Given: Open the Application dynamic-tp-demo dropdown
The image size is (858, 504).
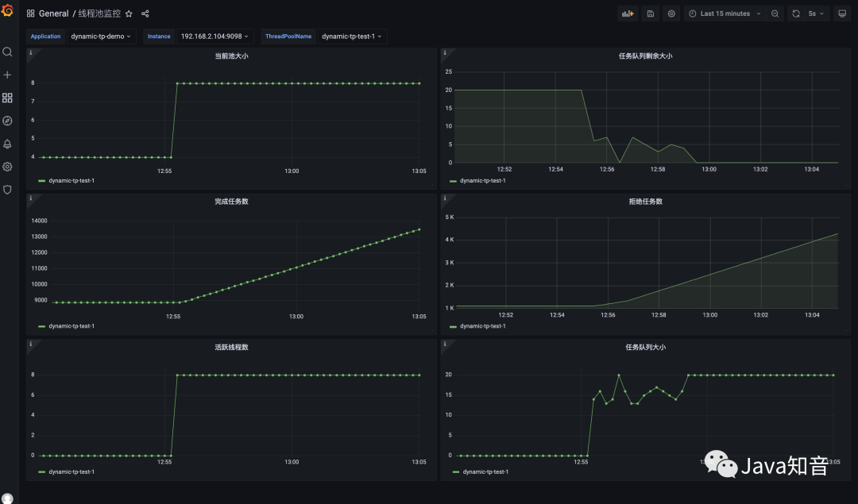Looking at the screenshot, I should click(x=101, y=37).
